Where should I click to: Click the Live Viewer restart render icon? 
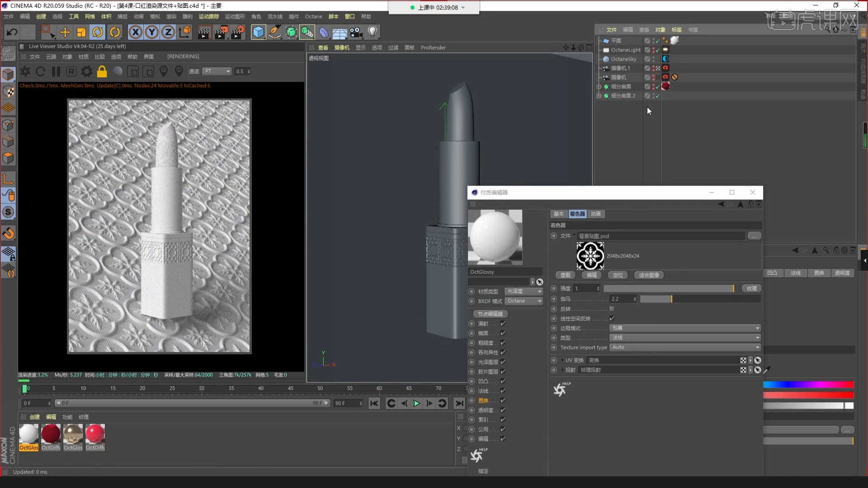tap(40, 71)
